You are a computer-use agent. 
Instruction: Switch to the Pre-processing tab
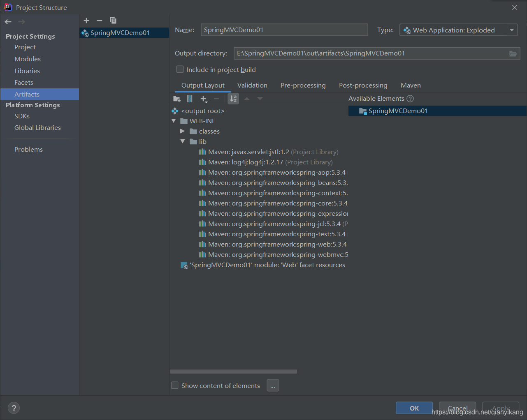pos(303,85)
